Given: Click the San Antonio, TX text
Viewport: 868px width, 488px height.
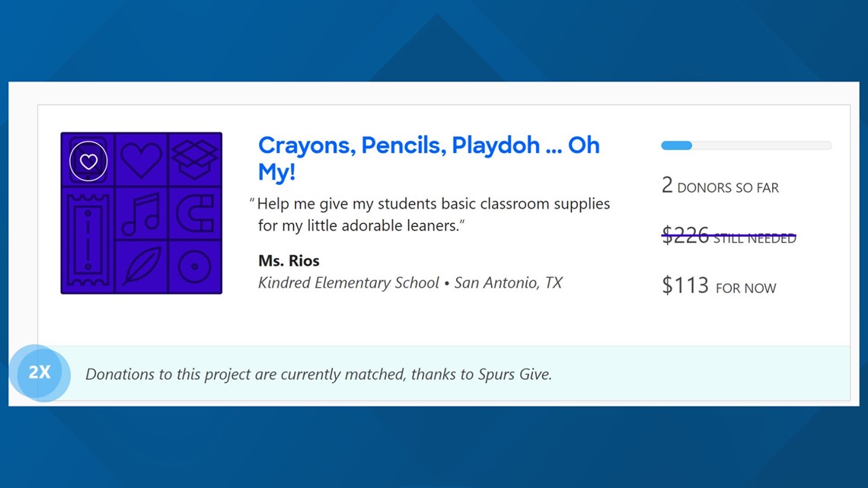Looking at the screenshot, I should [508, 282].
